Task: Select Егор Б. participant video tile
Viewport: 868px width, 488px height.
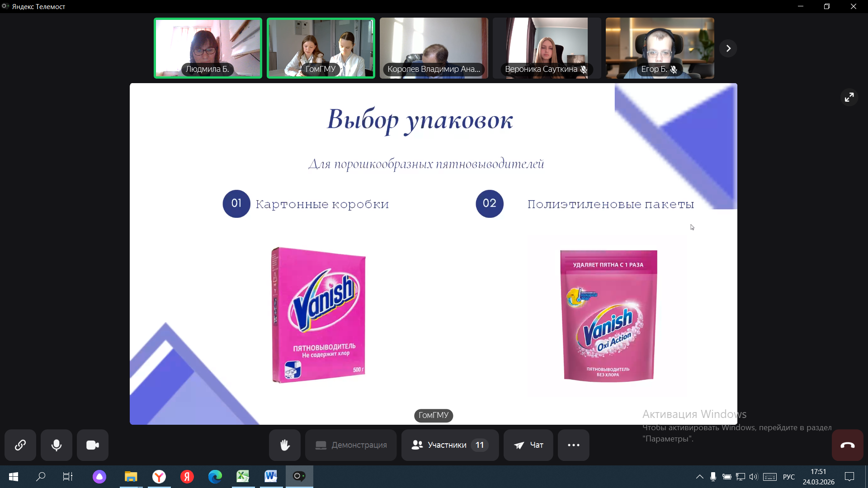Action: click(660, 48)
